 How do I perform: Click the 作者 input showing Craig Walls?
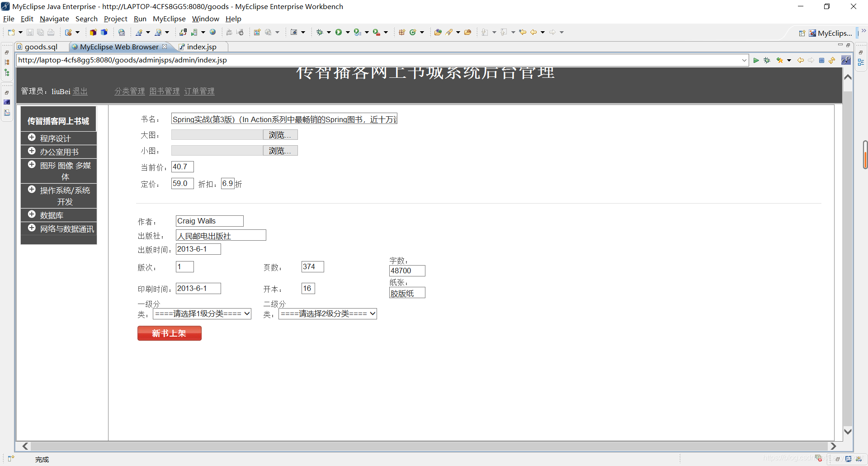pos(210,221)
